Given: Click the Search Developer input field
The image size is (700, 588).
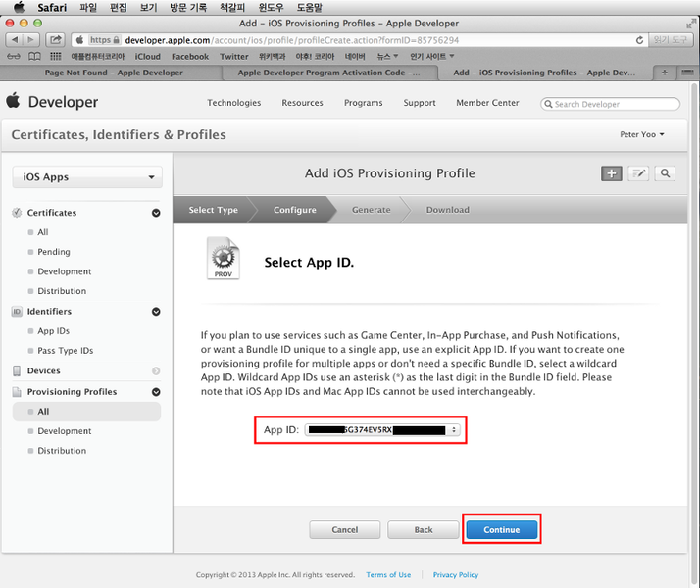Looking at the screenshot, I should (614, 104).
